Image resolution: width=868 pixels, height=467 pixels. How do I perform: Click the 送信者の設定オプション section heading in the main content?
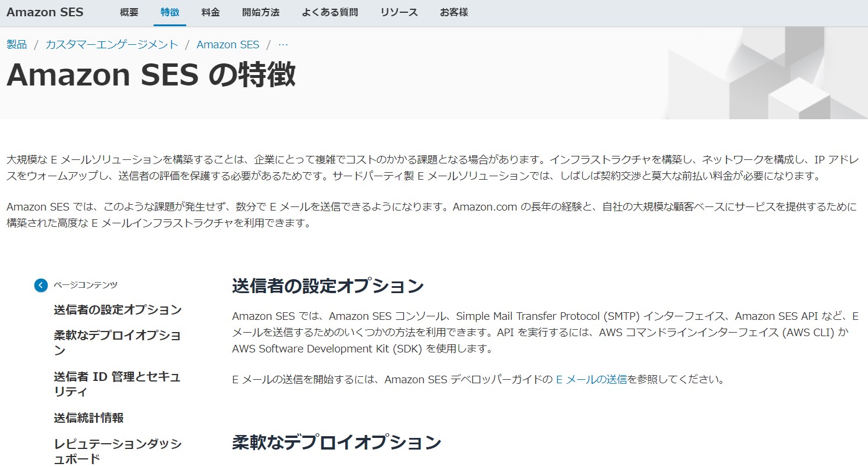click(x=328, y=286)
